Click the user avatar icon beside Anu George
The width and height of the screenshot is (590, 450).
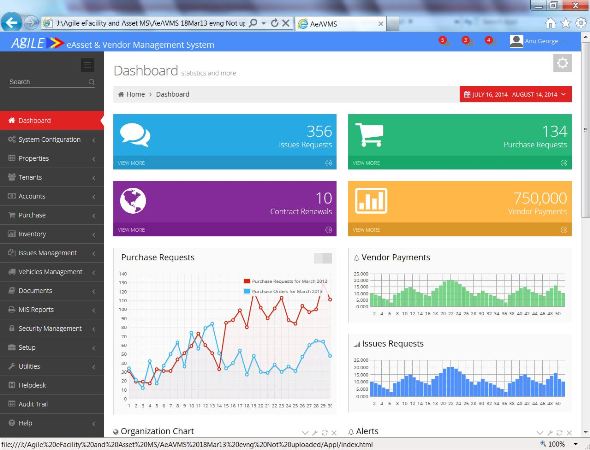(x=516, y=41)
